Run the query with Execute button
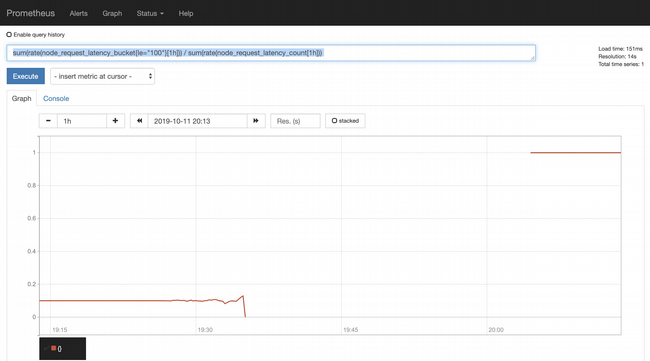The height and width of the screenshot is (361, 650). coord(26,76)
